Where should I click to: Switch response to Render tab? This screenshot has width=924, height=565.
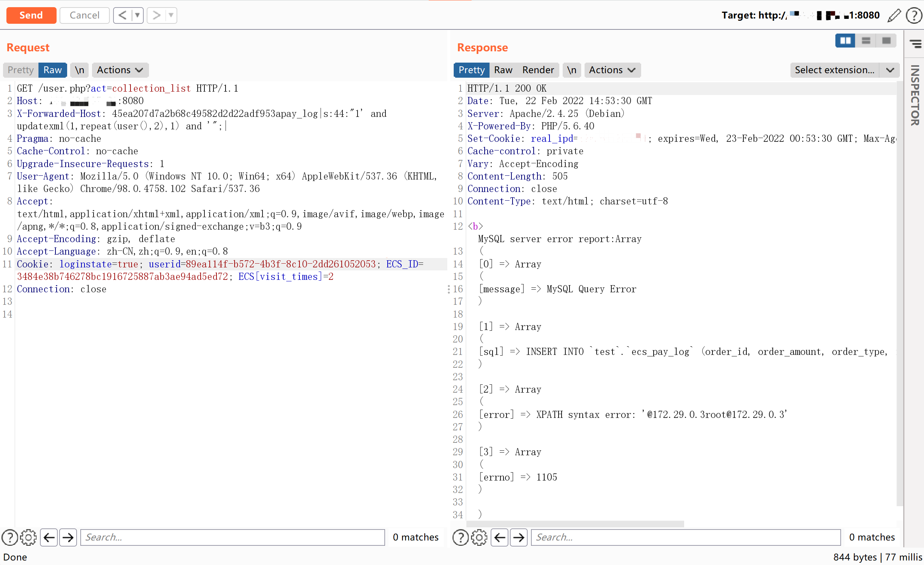click(538, 70)
